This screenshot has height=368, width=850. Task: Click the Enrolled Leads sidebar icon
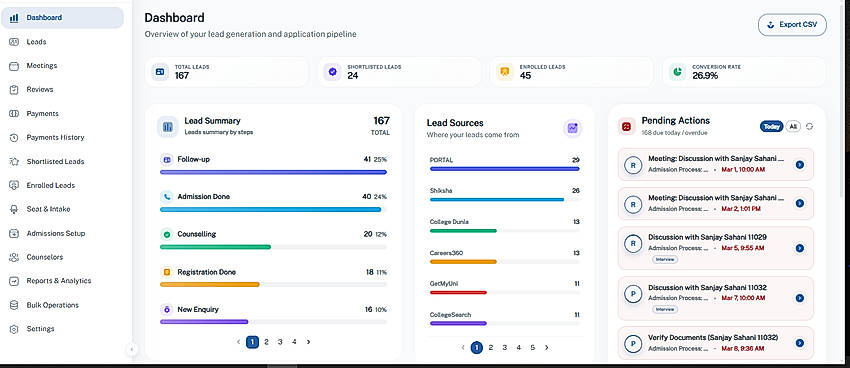15,185
